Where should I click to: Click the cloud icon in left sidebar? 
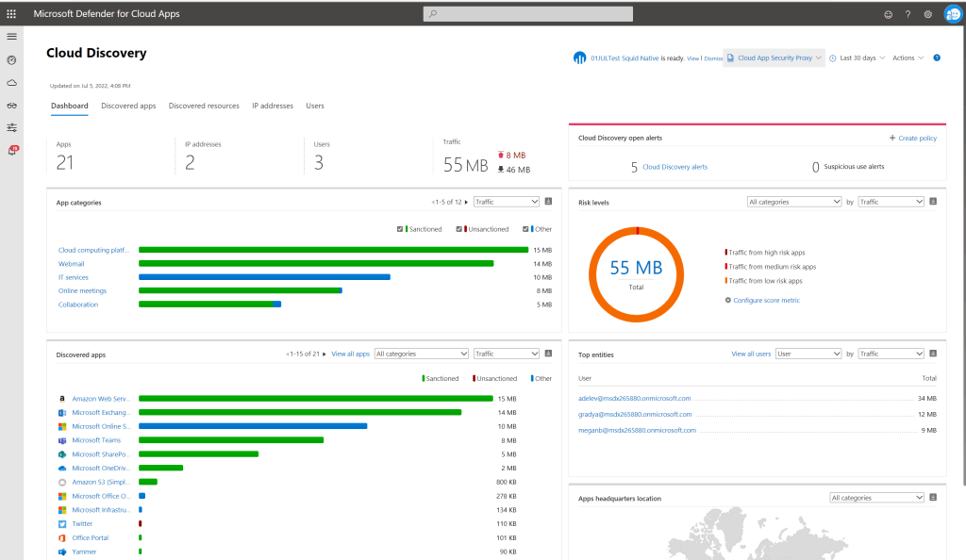pos(11,82)
